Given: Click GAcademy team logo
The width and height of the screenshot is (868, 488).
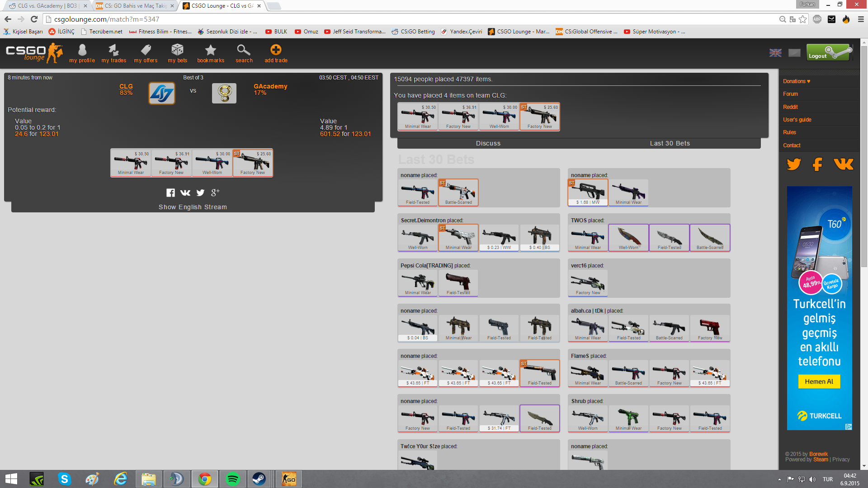Looking at the screenshot, I should [x=224, y=93].
